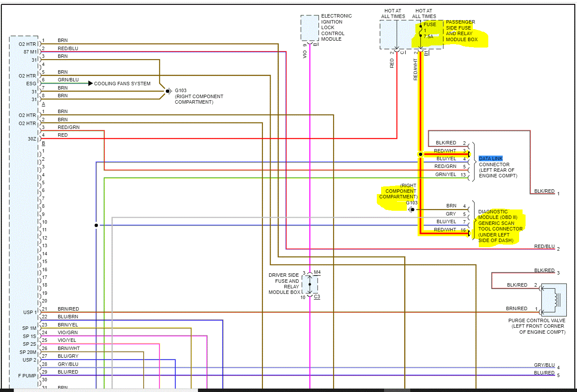
Task: Click the F PUMP terminal label
Action: (x=27, y=376)
